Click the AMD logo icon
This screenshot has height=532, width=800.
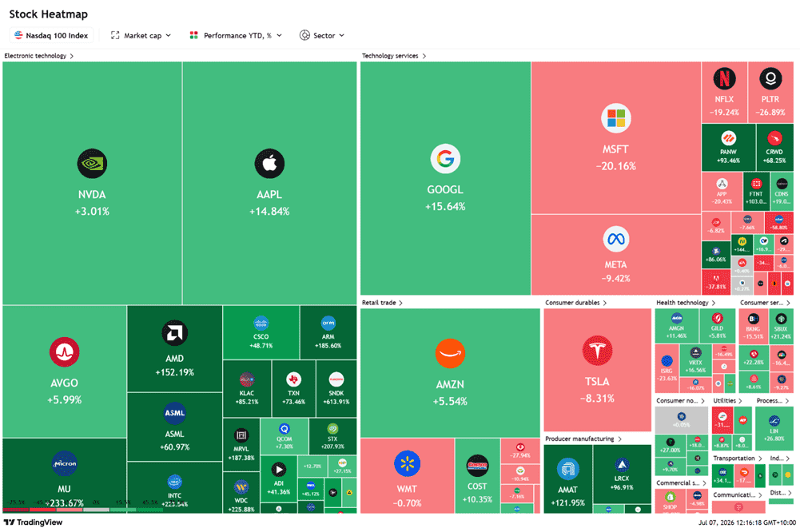click(x=174, y=333)
